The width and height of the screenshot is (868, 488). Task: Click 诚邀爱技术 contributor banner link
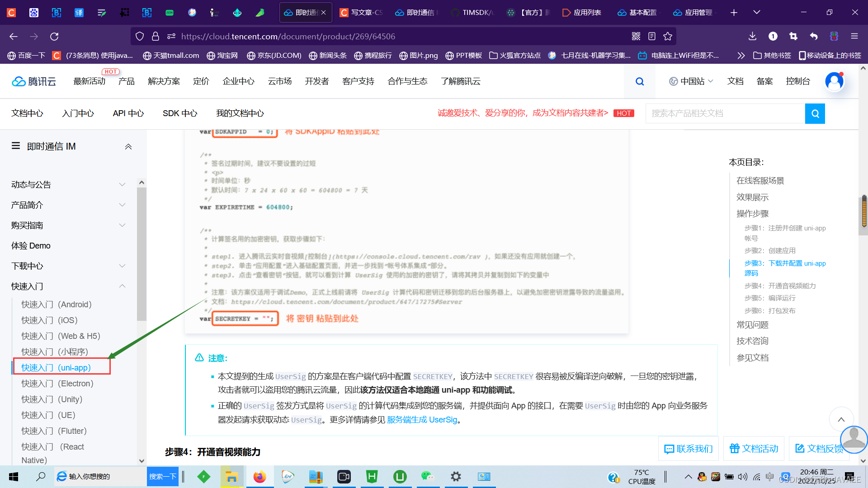click(523, 113)
